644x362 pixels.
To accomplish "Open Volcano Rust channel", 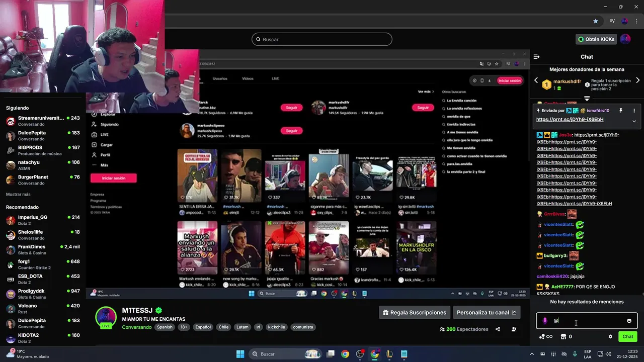I will [43, 308].
